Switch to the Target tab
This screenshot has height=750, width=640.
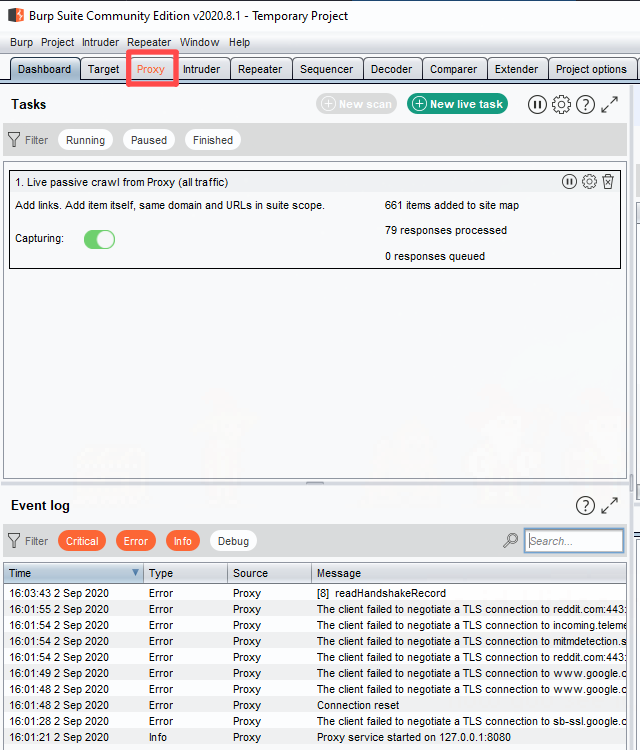(x=103, y=69)
